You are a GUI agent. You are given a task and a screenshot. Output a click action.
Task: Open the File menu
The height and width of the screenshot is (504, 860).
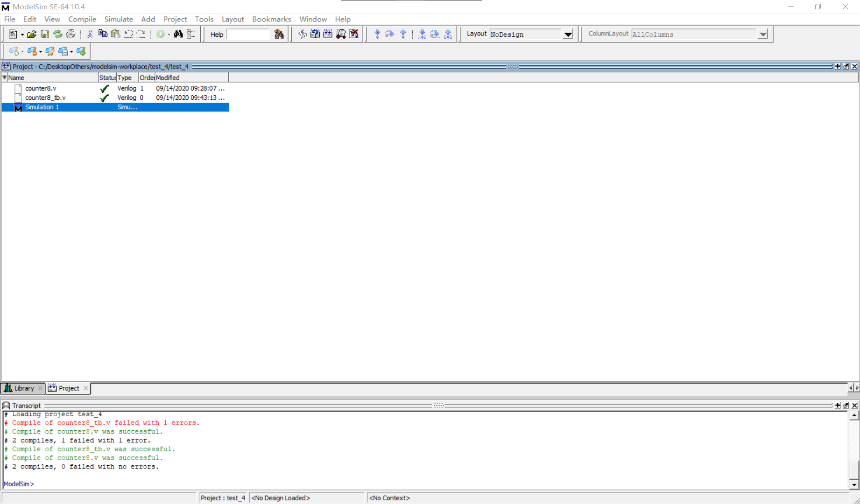[9, 19]
